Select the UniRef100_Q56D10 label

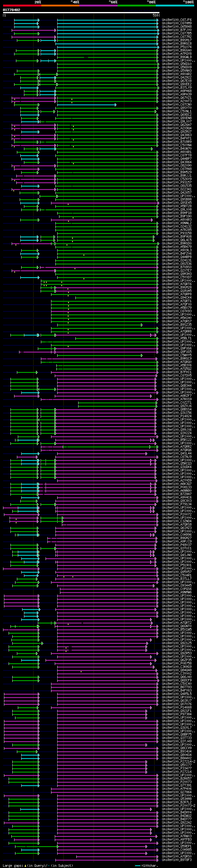[x=177, y=64]
